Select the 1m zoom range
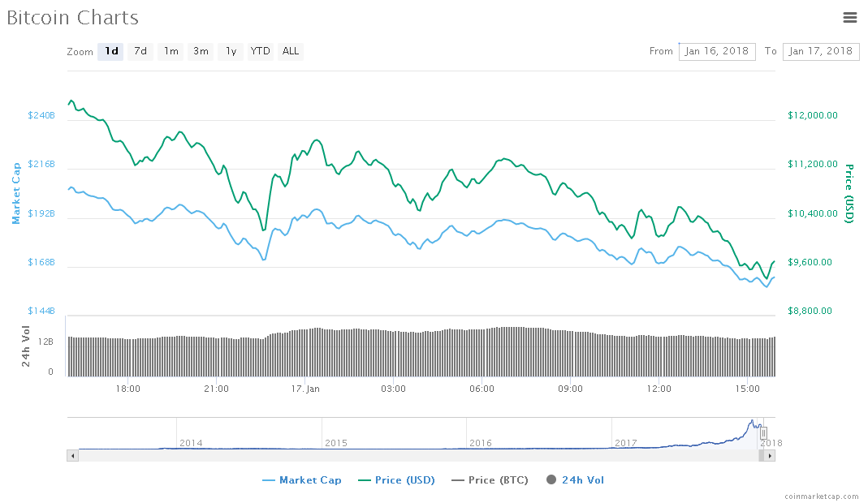The image size is (868, 503). coord(171,51)
